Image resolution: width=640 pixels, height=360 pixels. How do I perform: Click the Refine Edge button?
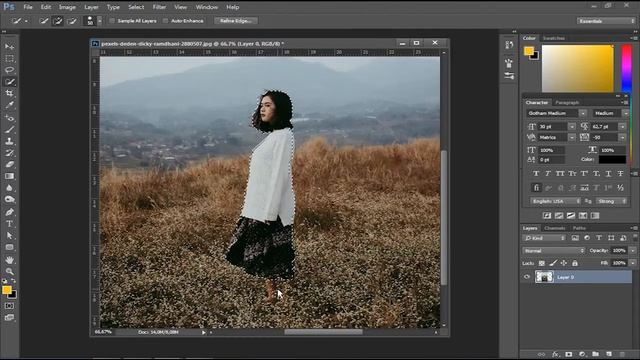pos(236,21)
